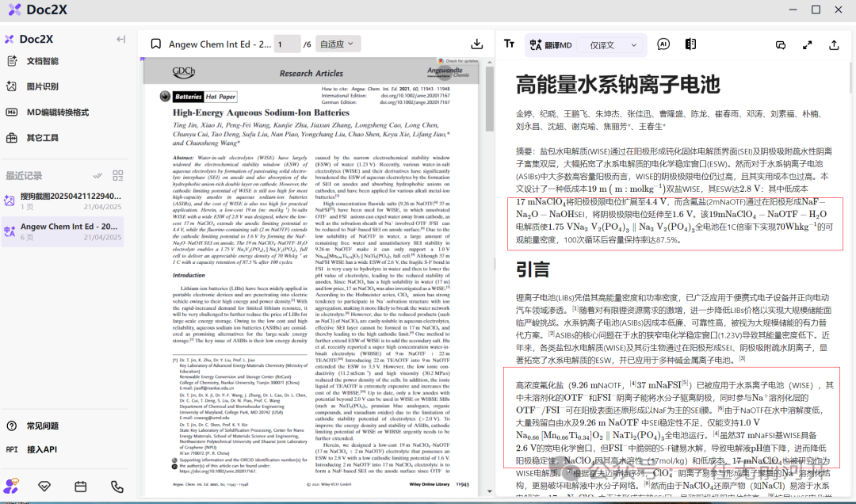This screenshot has width=856, height=504.
Task: Open the 接入API link
Action: pyautogui.click(x=42, y=449)
